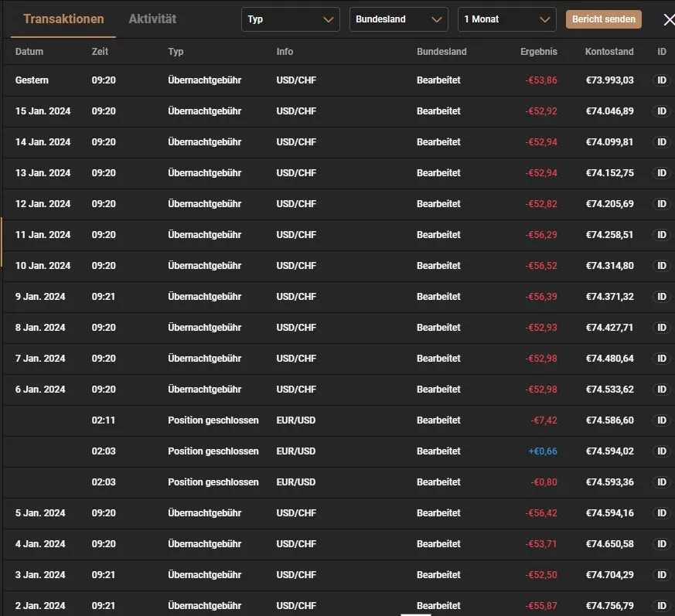Show ID for 9 Jan. 2024 overnight fee

661,297
